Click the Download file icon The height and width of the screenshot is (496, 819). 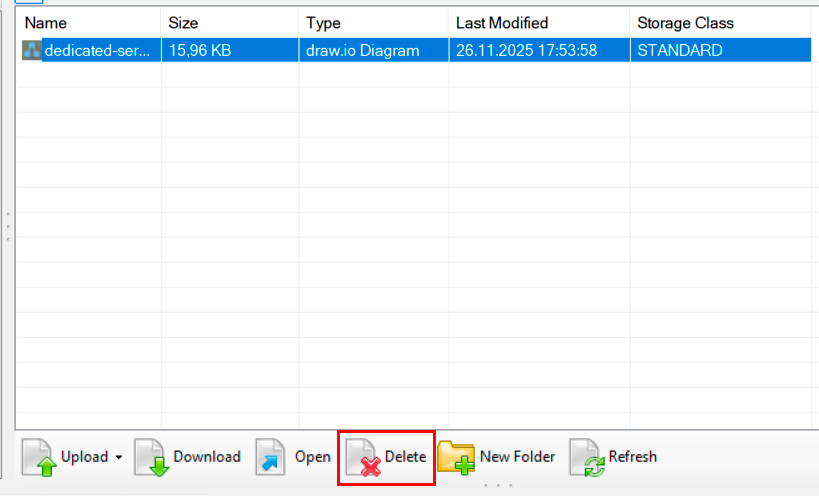(x=152, y=457)
